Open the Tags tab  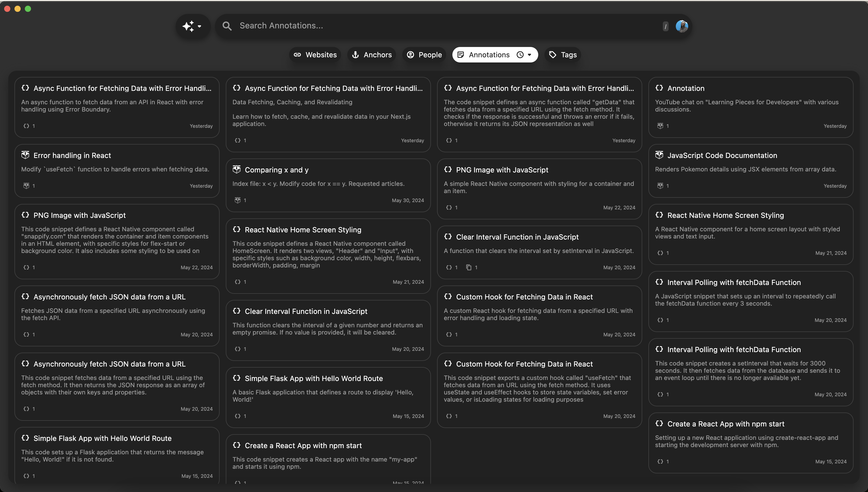[x=563, y=55]
